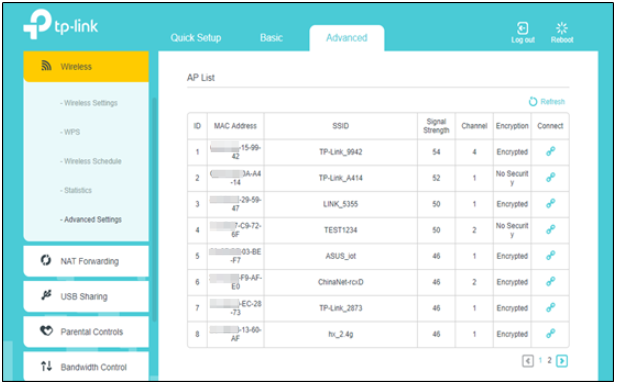Open page 2 of AP List
Image resolution: width=617 pixels, height=385 pixels.
[x=549, y=360]
